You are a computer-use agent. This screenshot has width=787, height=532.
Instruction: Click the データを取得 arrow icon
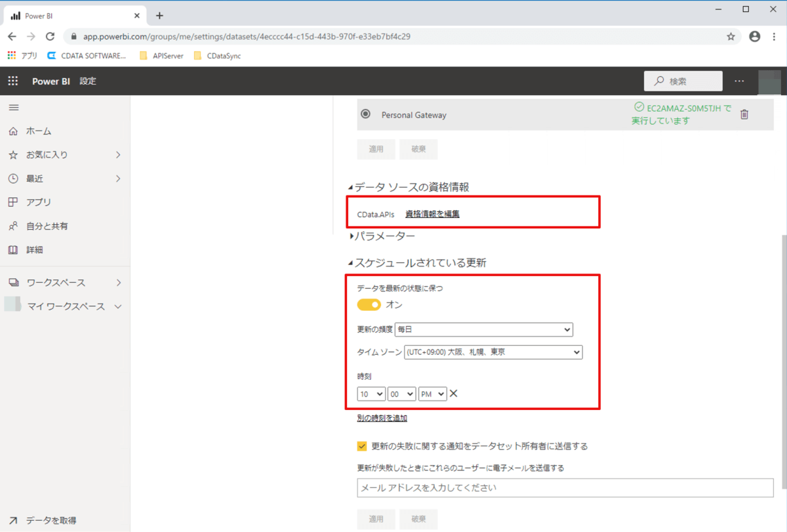click(13, 520)
